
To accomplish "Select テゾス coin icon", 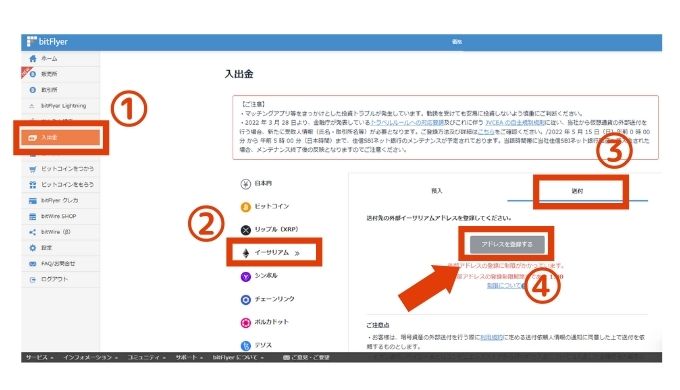I will [x=245, y=346].
